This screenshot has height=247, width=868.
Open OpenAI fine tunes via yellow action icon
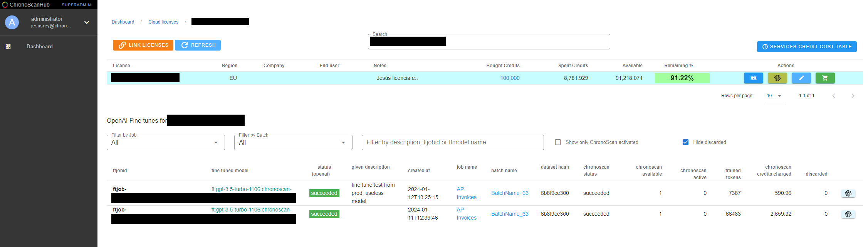point(777,78)
